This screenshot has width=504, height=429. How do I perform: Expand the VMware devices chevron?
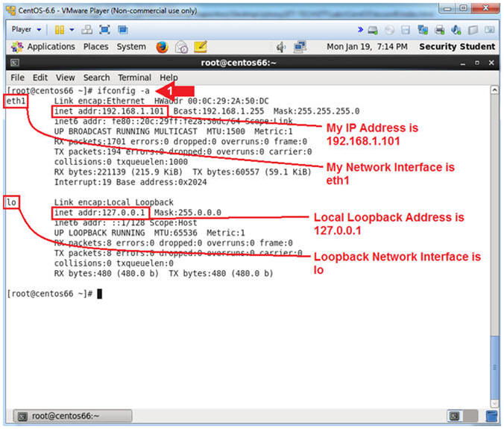coord(360,30)
